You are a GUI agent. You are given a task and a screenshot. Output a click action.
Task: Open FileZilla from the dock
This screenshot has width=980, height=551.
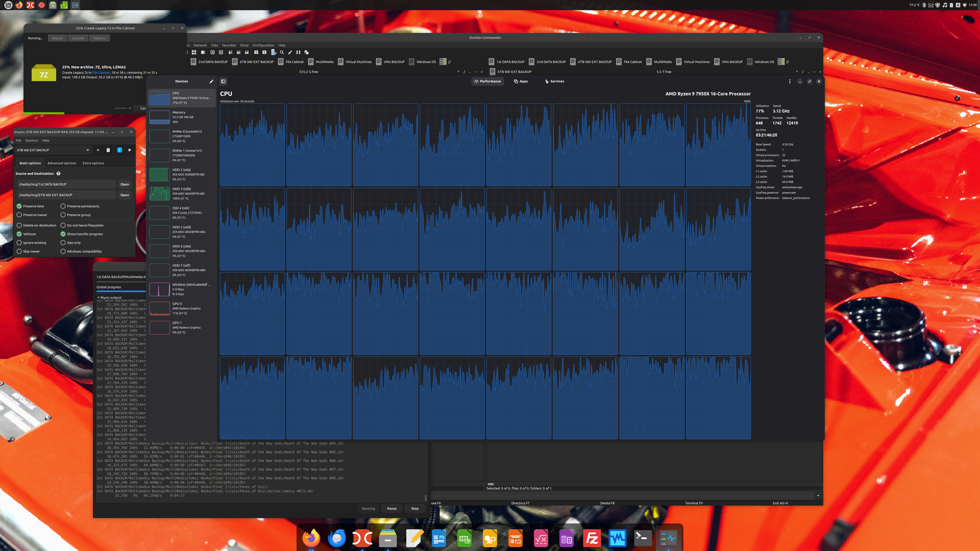(592, 539)
